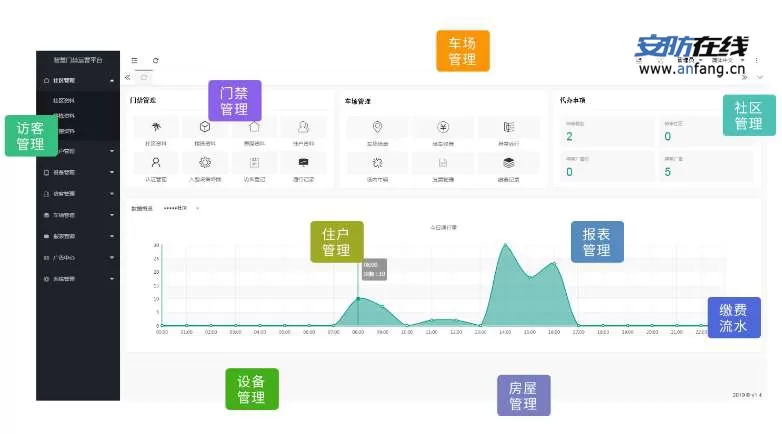Open the cube icon for building data
Viewport: 782px width, 434px height.
(x=205, y=127)
